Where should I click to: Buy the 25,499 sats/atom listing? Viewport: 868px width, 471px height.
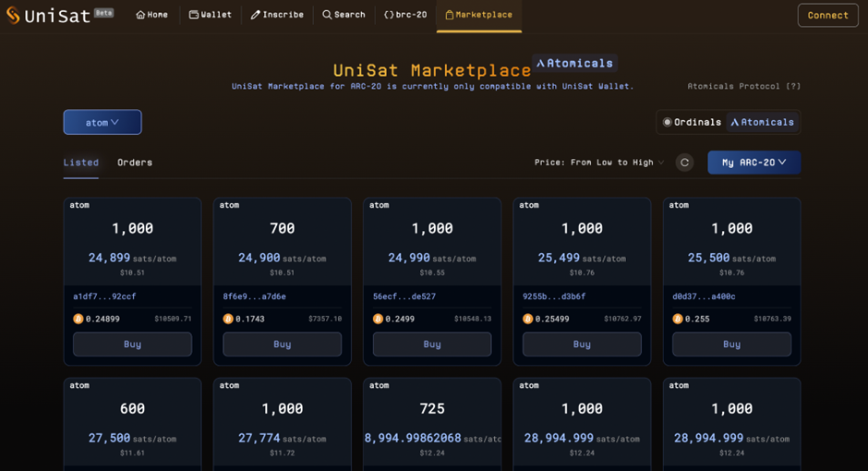(582, 344)
